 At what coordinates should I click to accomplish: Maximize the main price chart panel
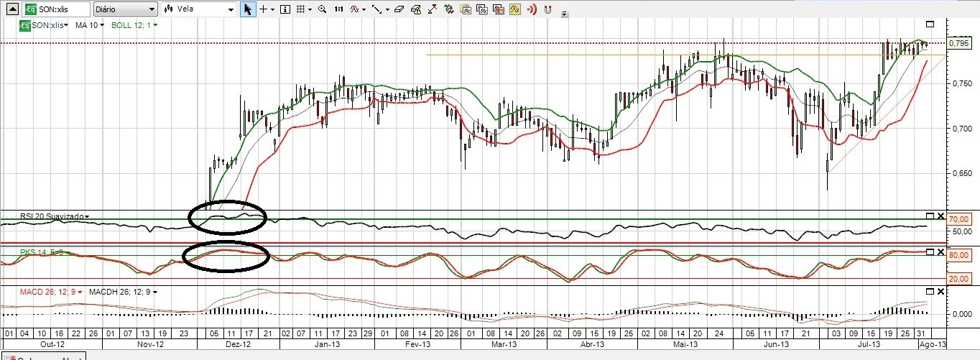[x=930, y=24]
